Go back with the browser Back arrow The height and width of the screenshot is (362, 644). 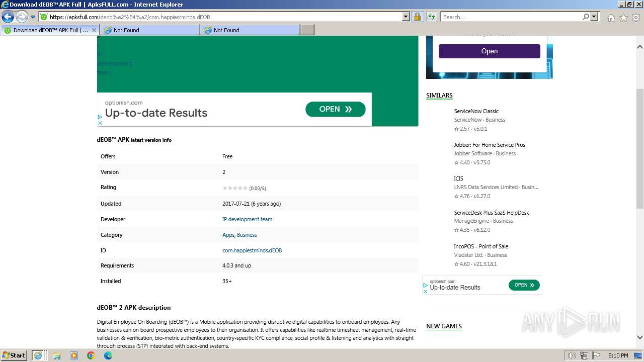[x=8, y=17]
